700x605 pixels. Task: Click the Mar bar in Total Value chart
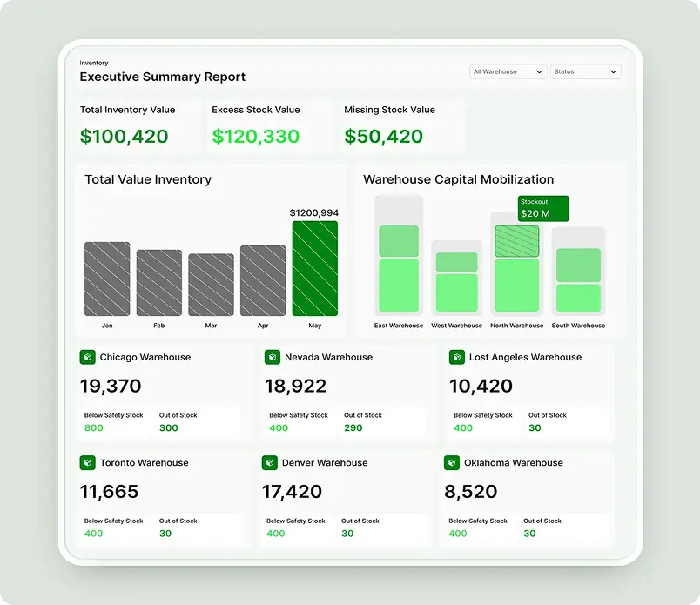[x=211, y=285]
